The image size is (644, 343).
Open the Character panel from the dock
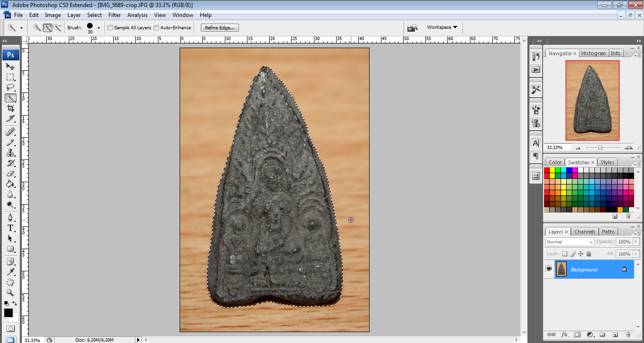(536, 143)
